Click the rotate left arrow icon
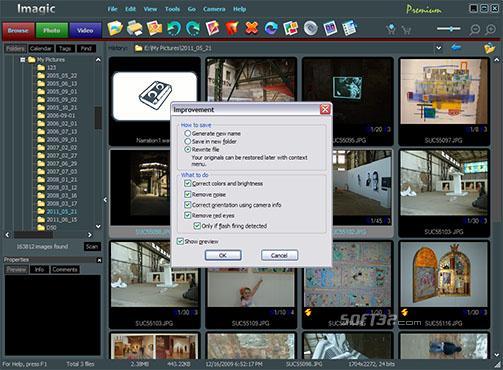503x370 pixels. 174,28
